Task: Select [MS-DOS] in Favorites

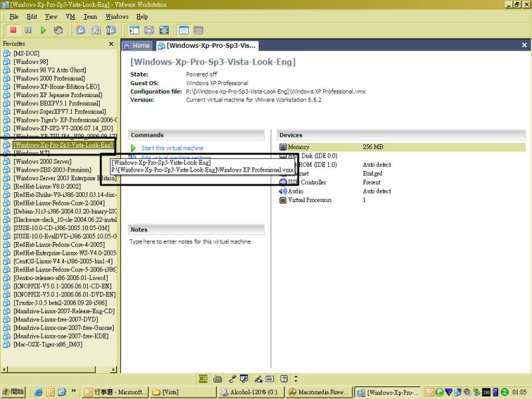Action: coord(26,53)
